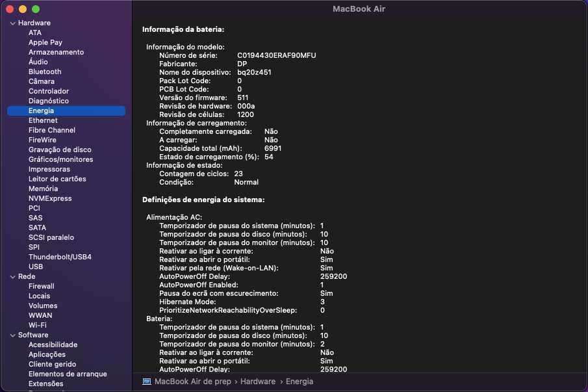The width and height of the screenshot is (588, 392).
Task: Select Wi-Fi in the sidebar
Action: (38, 325)
